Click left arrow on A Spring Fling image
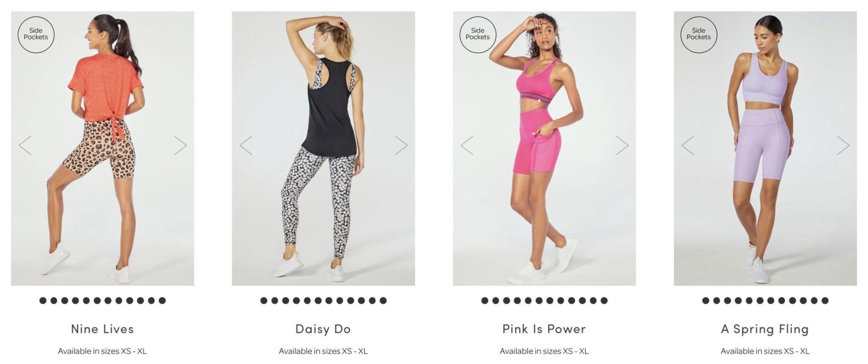Image resolution: width=868 pixels, height=364 pixels. coord(688,145)
